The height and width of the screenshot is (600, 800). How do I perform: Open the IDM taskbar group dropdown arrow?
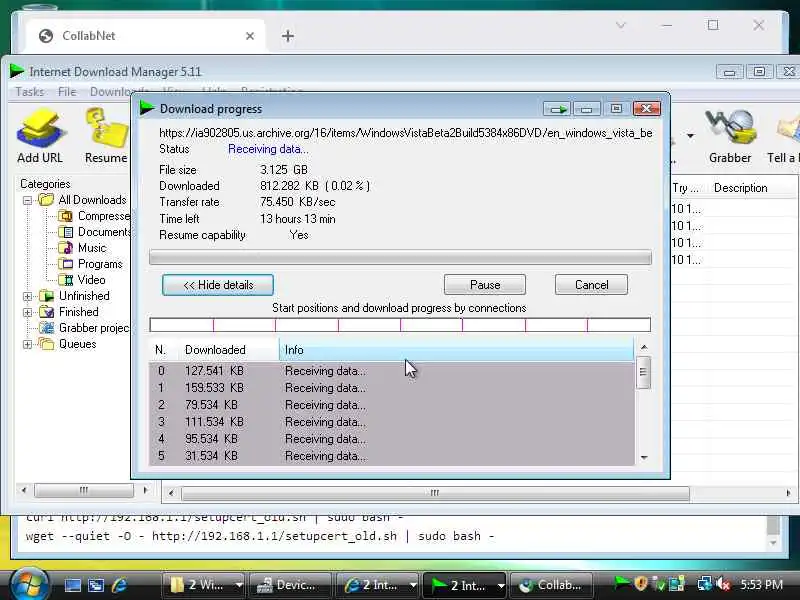coord(501,586)
